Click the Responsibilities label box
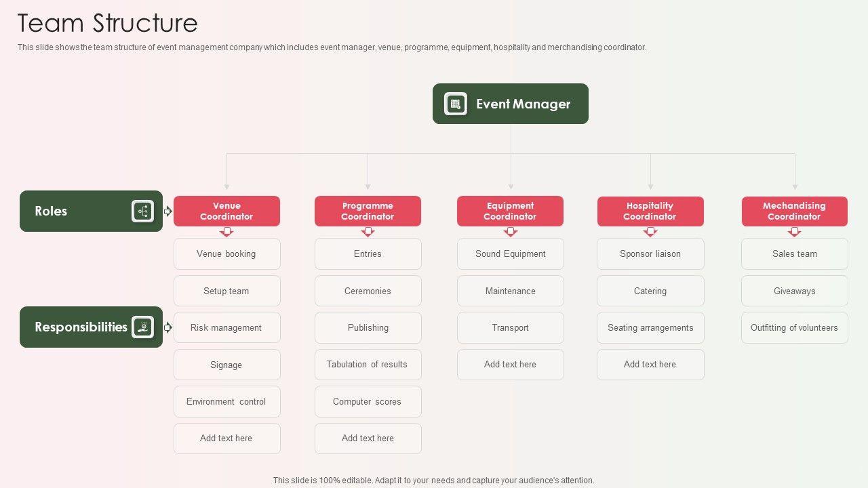The height and width of the screenshot is (488, 868). (91, 327)
